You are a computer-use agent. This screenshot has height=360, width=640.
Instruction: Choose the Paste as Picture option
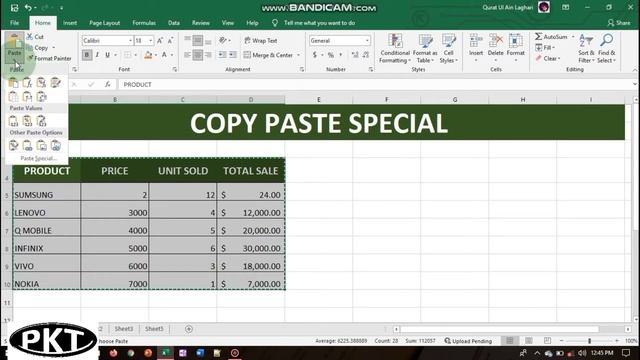pyautogui.click(x=41, y=145)
